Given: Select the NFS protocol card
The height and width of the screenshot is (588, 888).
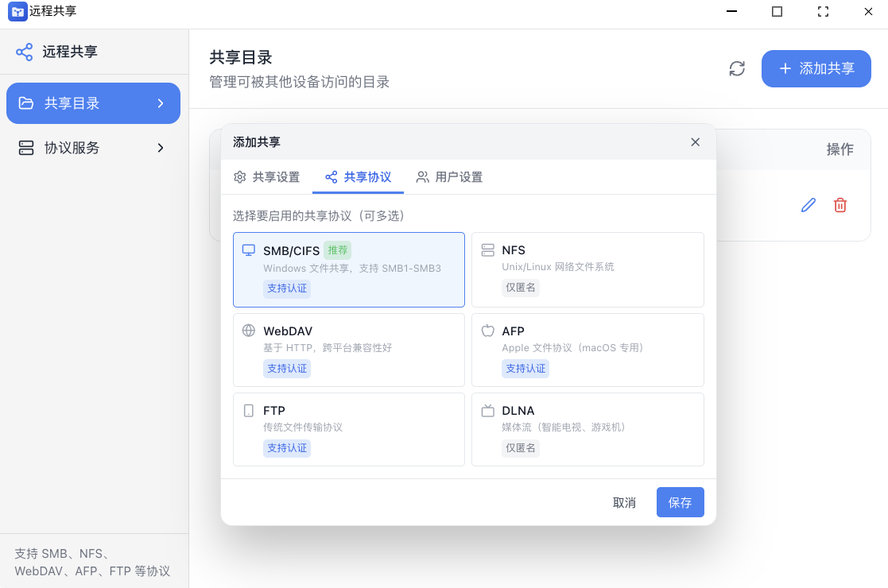Looking at the screenshot, I should [587, 269].
